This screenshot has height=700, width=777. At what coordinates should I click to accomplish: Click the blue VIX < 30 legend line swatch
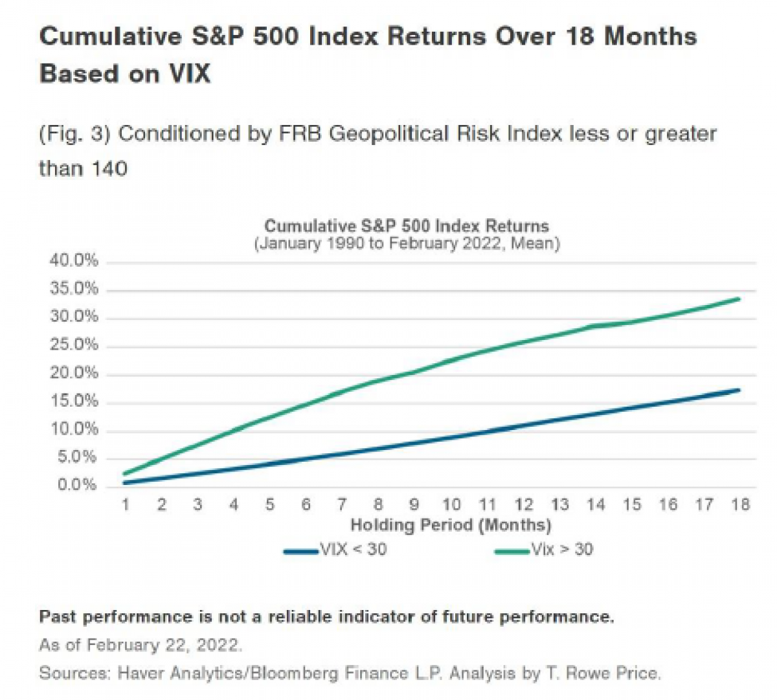301,552
